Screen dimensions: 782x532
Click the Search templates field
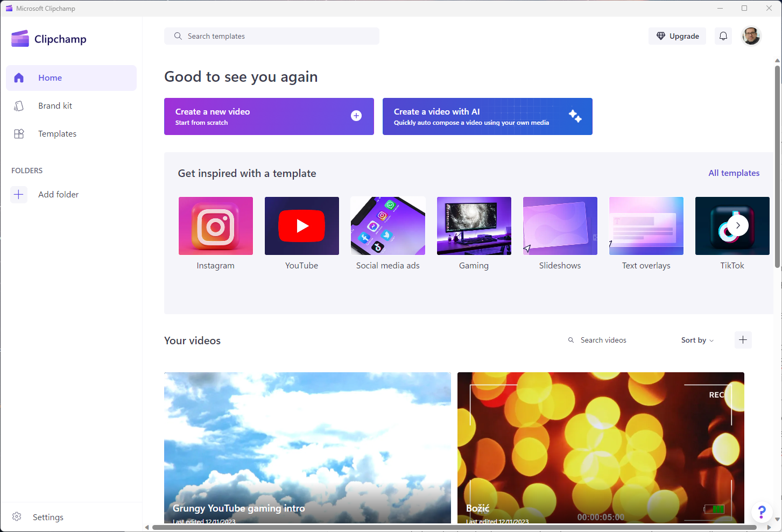pyautogui.click(x=272, y=36)
